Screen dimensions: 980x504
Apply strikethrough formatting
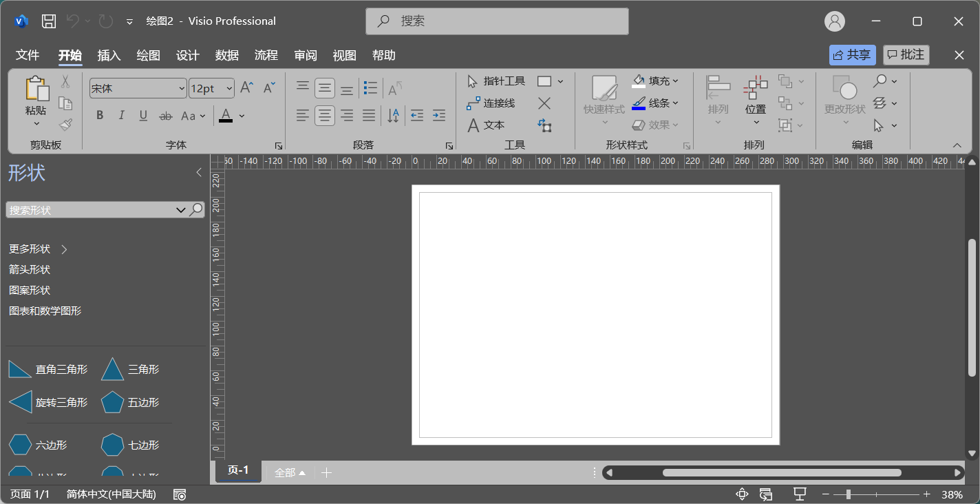(165, 116)
